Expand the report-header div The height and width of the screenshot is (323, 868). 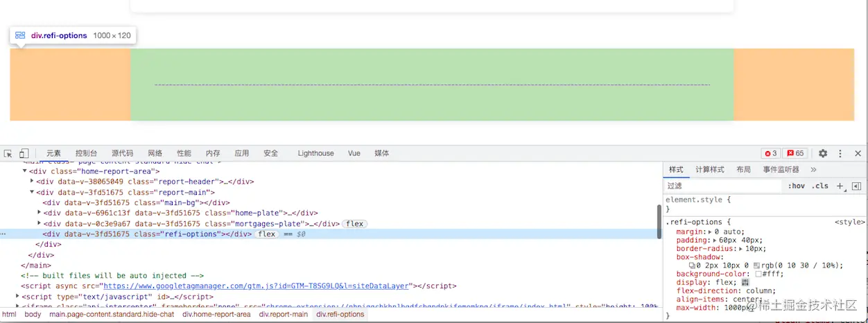(x=32, y=181)
